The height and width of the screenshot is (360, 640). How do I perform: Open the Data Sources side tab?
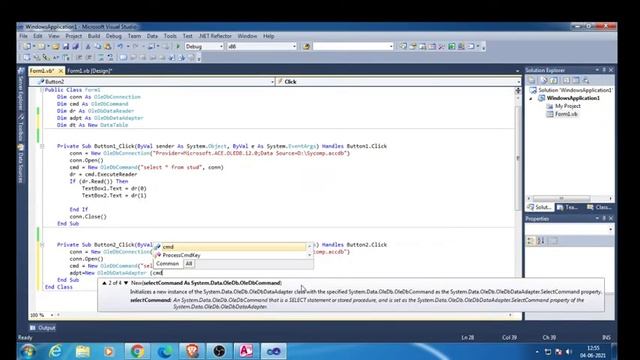coord(20,163)
